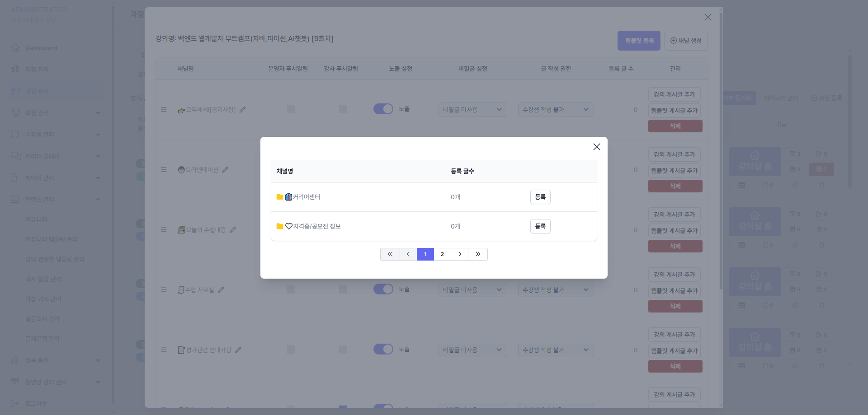Viewport: 868px width, 415px height.
Task: Expand the 컨텐츠 관리 sidebar menu
Action: tap(55, 200)
